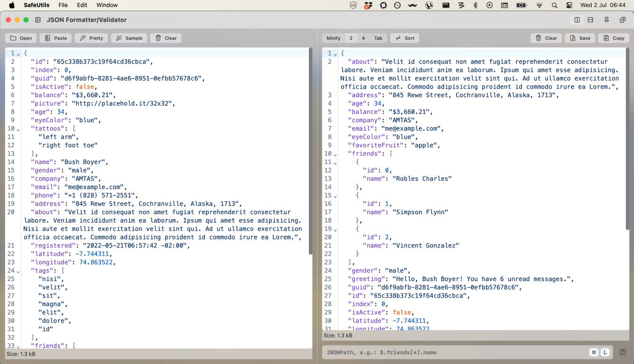Open the File menu
The width and height of the screenshot is (634, 364).
click(x=63, y=5)
